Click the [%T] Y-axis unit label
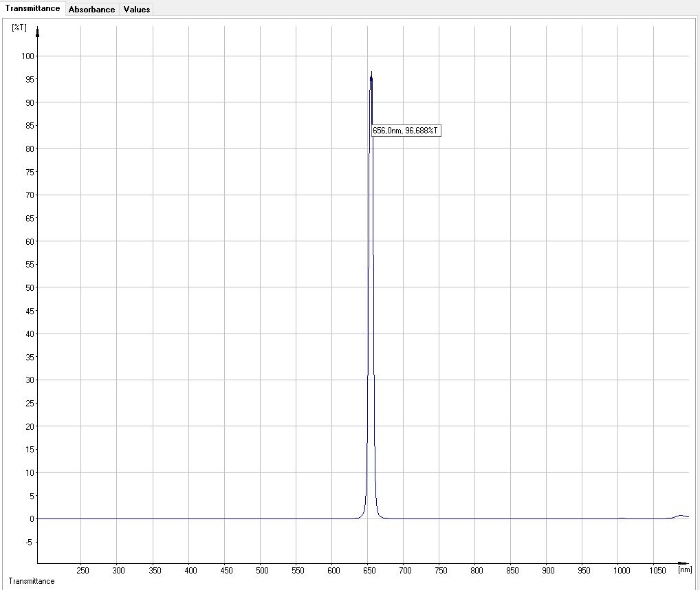This screenshot has width=700, height=590. [x=19, y=28]
